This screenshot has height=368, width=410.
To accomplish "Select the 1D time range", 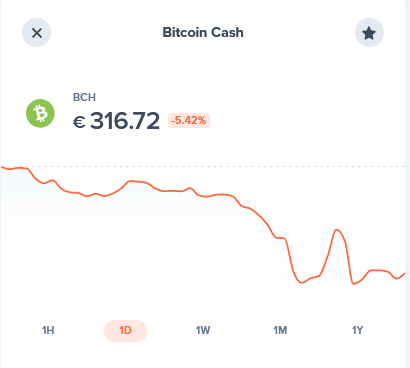I will click(x=125, y=331).
